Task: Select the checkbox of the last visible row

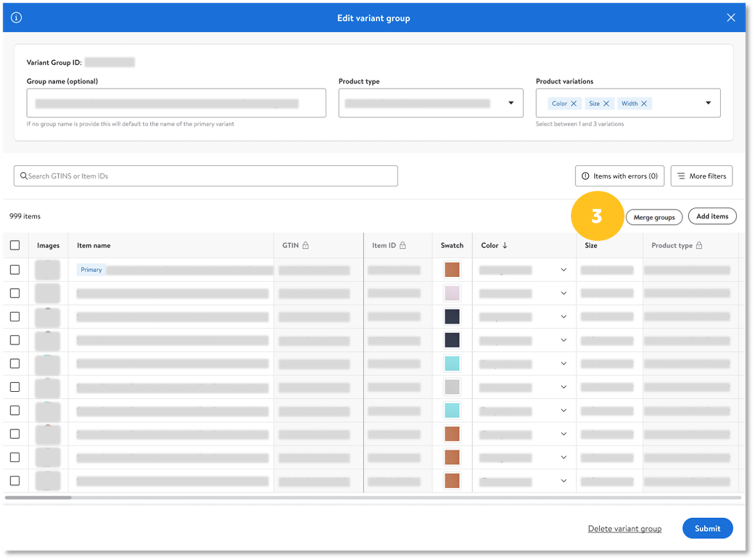Action: (x=15, y=481)
